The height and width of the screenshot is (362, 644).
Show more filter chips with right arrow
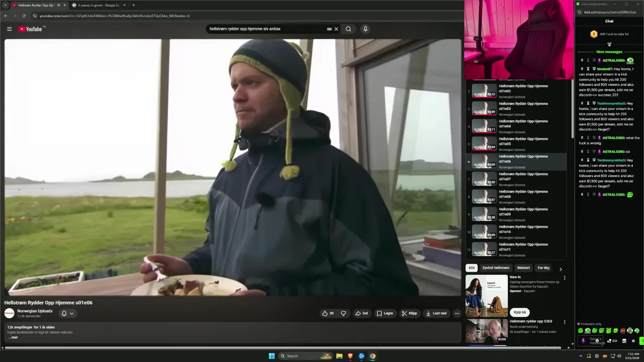tap(561, 269)
